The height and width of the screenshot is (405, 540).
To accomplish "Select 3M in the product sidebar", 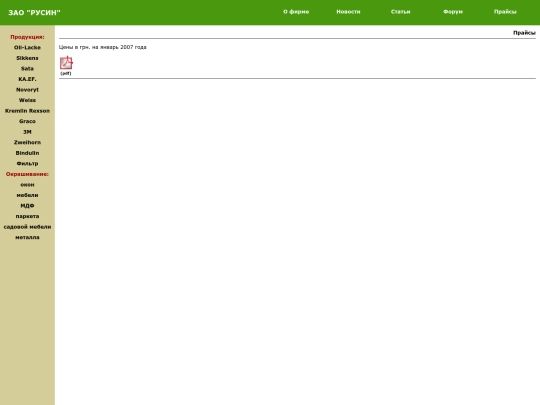I will coord(27,132).
